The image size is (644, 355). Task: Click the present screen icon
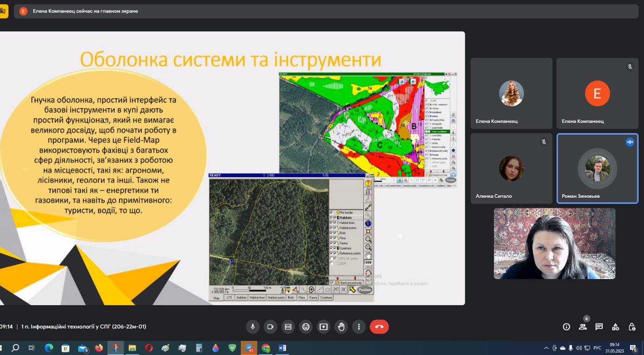[x=323, y=327]
